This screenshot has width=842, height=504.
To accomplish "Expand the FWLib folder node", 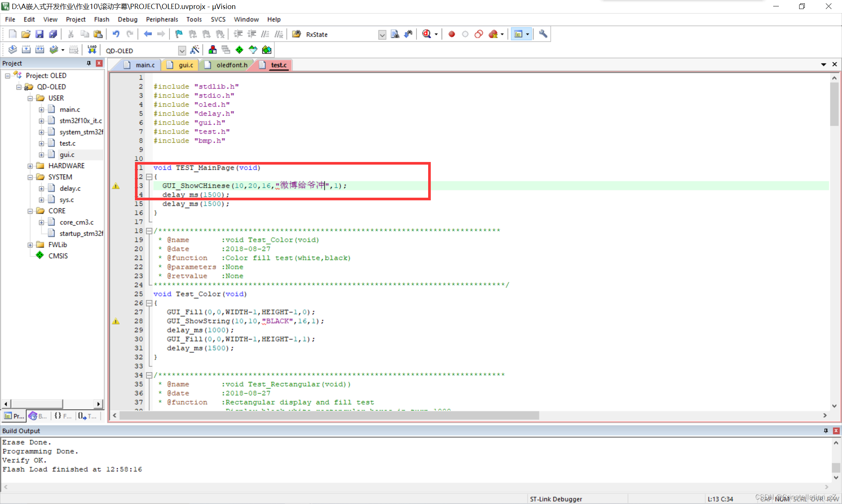I will [x=30, y=245].
